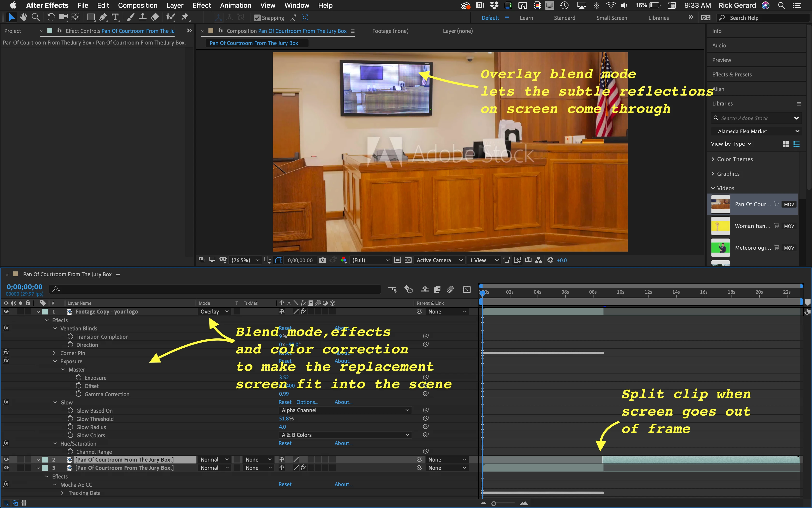Expand the Corner Pin effect

pos(54,353)
